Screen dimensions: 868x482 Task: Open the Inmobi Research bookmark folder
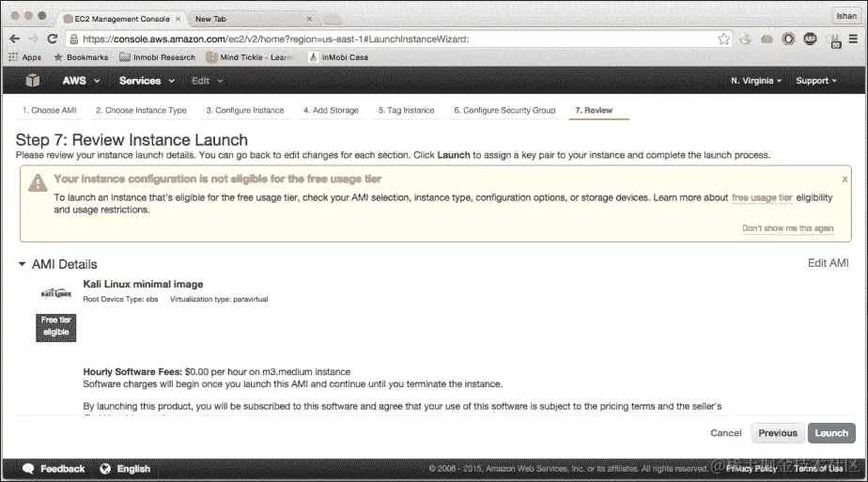pos(157,57)
